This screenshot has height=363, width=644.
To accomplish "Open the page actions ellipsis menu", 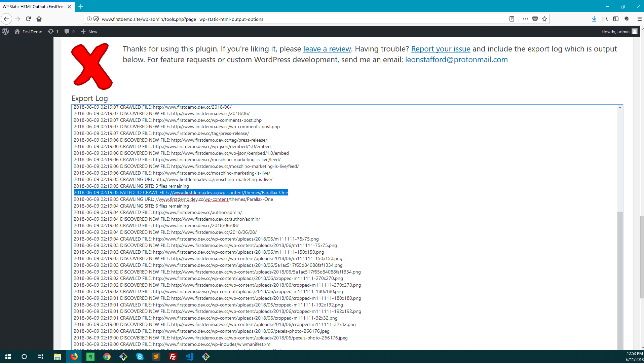I will (x=525, y=19).
